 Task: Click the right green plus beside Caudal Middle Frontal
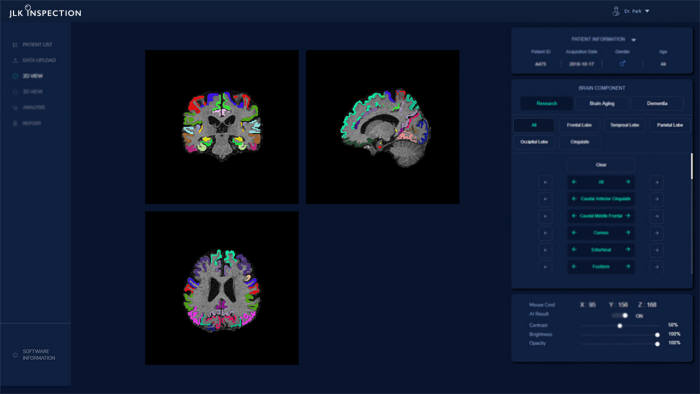628,216
